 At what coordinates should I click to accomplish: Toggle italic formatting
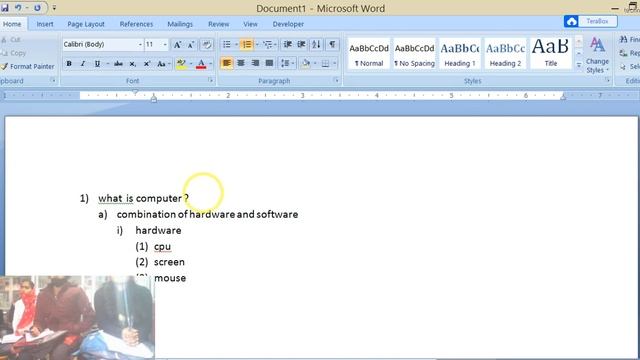(83, 64)
